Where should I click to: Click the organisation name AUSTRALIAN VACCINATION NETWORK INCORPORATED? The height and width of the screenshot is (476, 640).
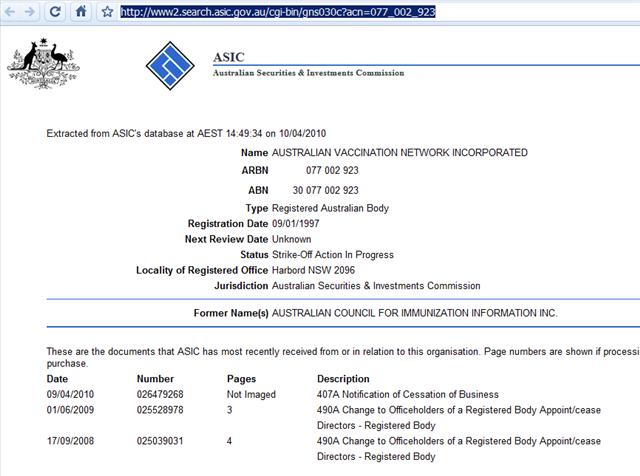click(399, 153)
